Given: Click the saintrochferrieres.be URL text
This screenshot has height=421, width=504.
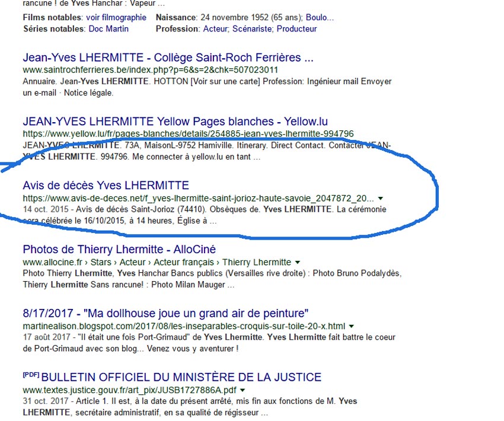Looking at the screenshot, I should tap(150, 70).
